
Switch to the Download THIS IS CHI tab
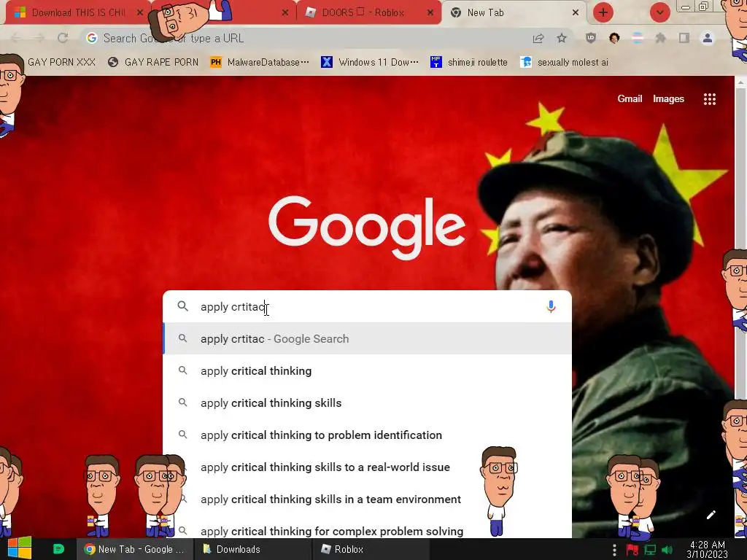pyautogui.click(x=77, y=13)
